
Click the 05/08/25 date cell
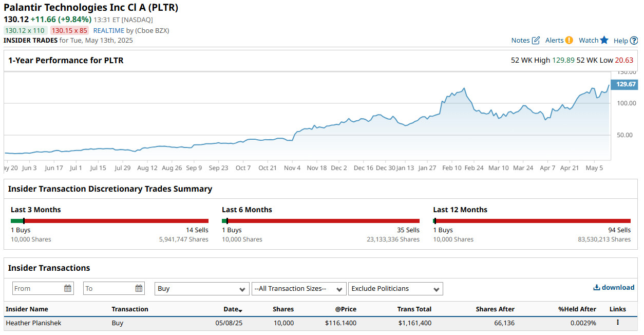(229, 323)
